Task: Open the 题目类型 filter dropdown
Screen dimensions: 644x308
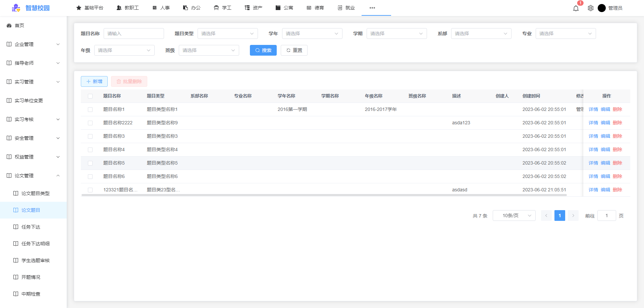Action: coord(227,34)
